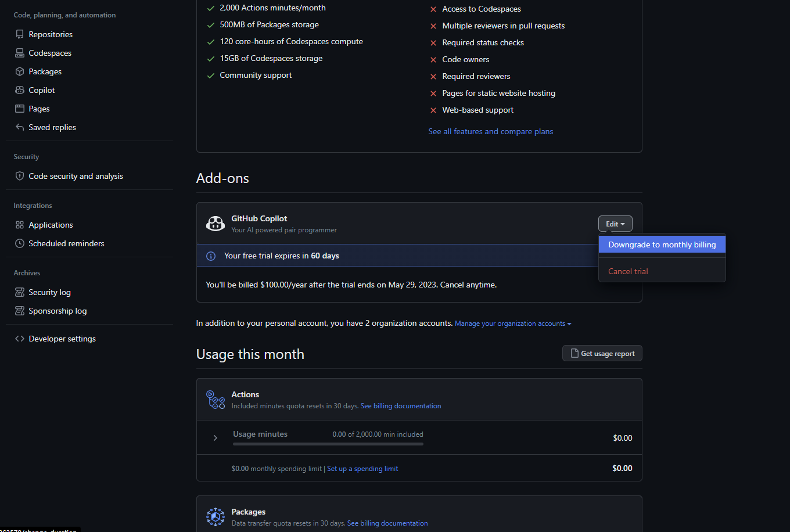Screen dimensions: 790x532
Task: Click the Pages browser icon in sidebar
Action: click(x=20, y=109)
